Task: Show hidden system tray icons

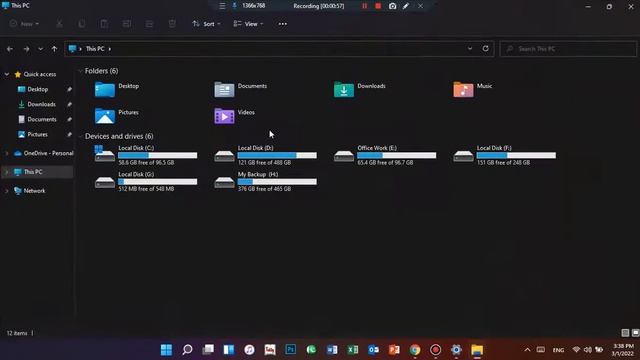Action: [x=527, y=350]
